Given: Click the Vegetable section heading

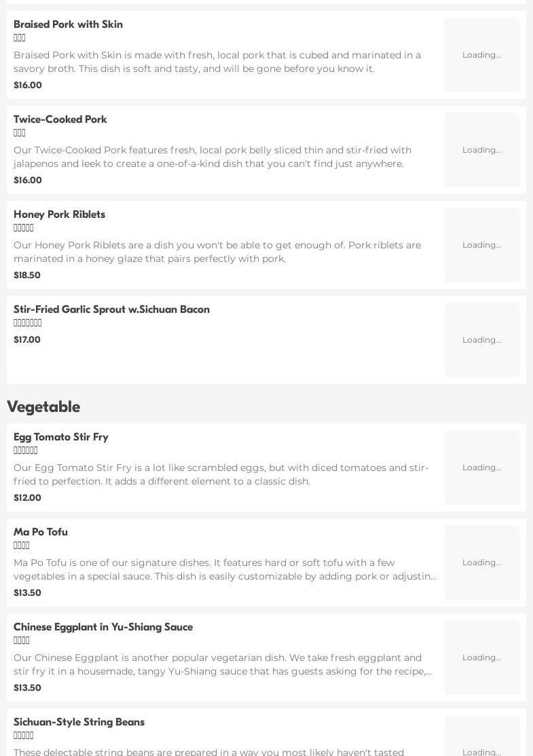Looking at the screenshot, I should pyautogui.click(x=43, y=407).
